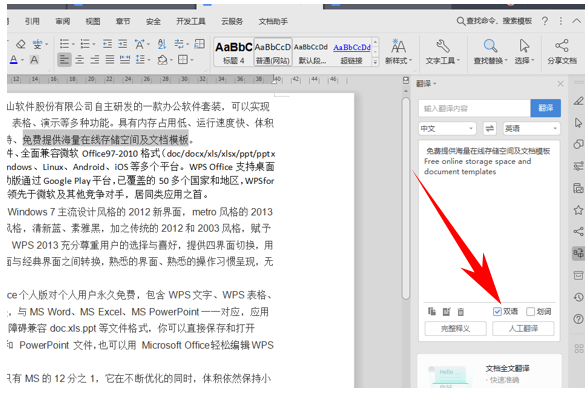Viewport: 585px width, 394px height.
Task: Open Find and Replace (查找替换)
Action: click(490, 51)
